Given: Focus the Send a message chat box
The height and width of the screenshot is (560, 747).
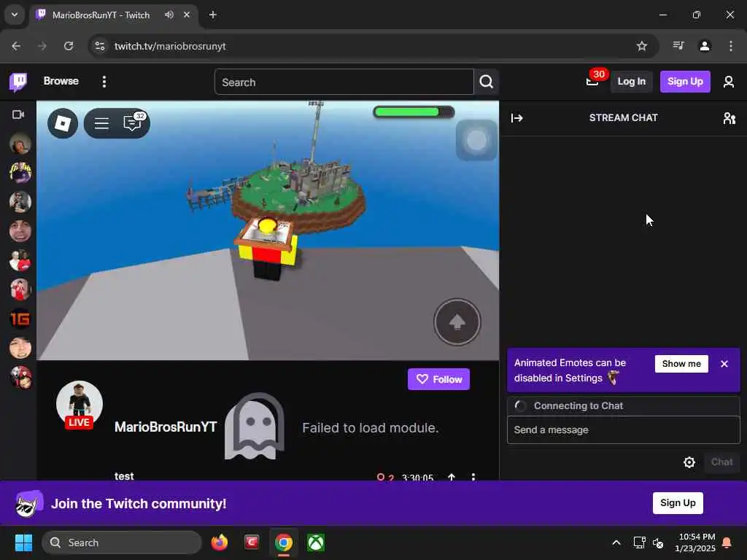Looking at the screenshot, I should (x=623, y=430).
